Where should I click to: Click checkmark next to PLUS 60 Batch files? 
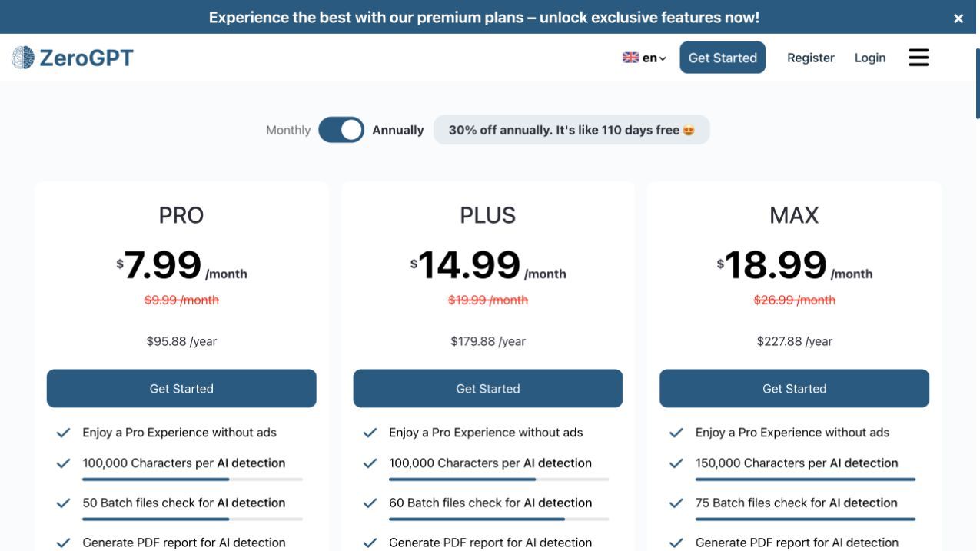[x=370, y=503]
